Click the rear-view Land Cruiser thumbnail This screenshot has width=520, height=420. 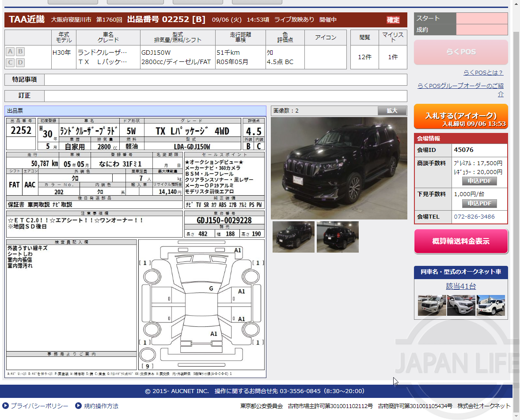(338, 237)
